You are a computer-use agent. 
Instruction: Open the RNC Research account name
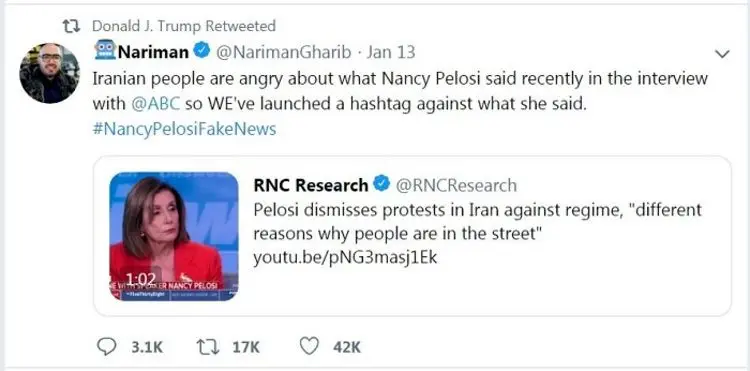click(x=311, y=185)
